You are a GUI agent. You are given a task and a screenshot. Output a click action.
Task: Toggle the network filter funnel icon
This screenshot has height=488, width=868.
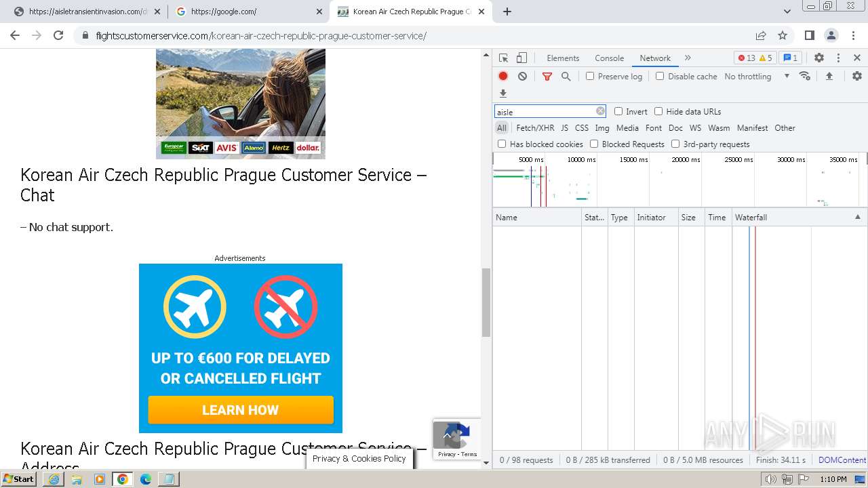pyautogui.click(x=547, y=76)
